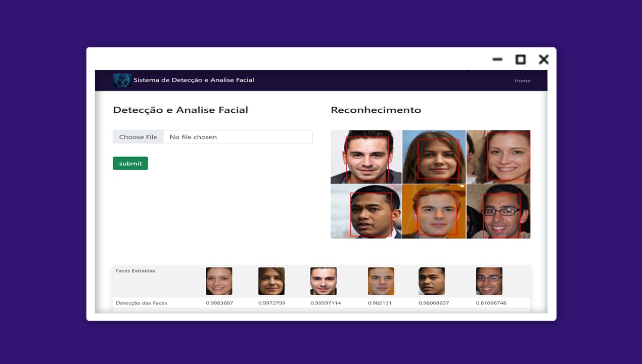Click extracted face thumbnail above score 0.99597114
642x364 pixels.
[324, 281]
